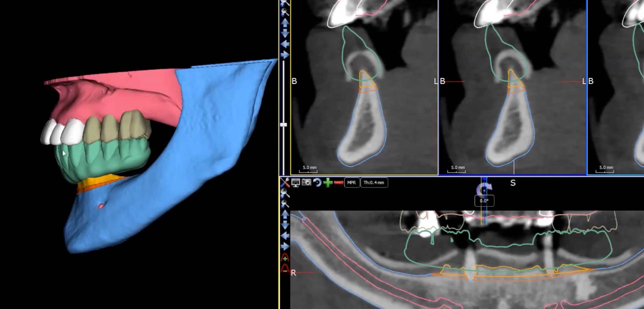This screenshot has width=644, height=309.
Task: Zoom out in the cross-section view
Action: [x=285, y=12]
